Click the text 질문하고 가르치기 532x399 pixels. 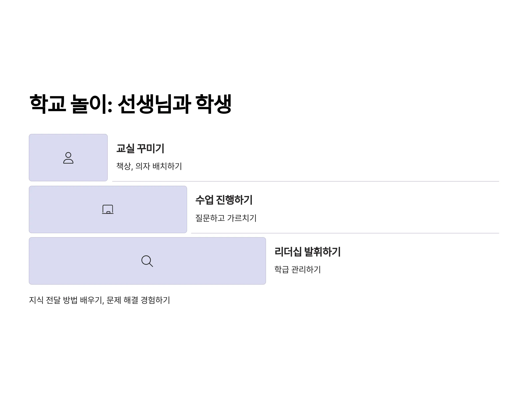click(x=226, y=218)
